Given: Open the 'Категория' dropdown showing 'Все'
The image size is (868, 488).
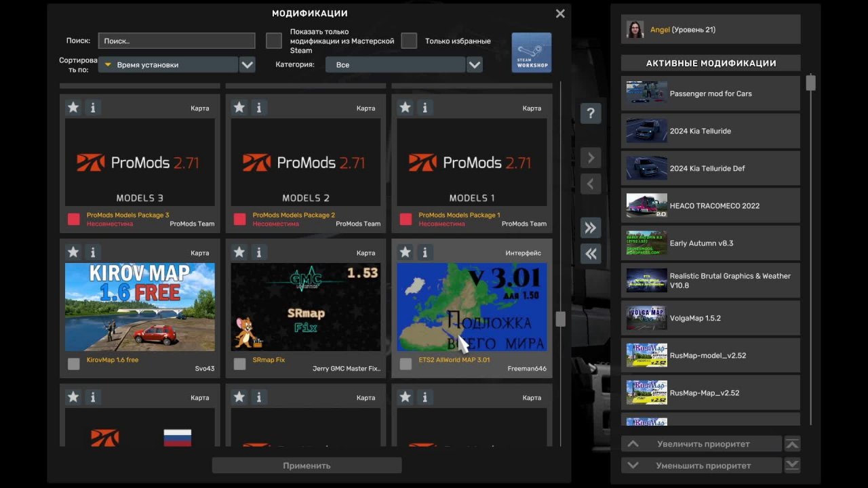Looking at the screenshot, I should (x=404, y=65).
